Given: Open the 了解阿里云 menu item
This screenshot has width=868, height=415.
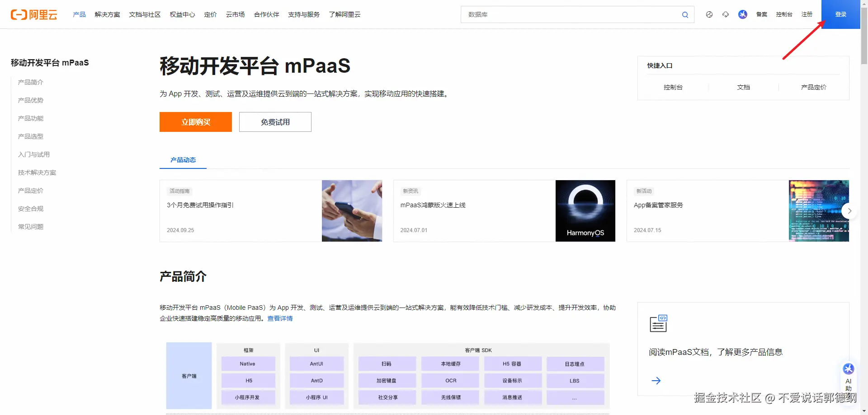Looking at the screenshot, I should pyautogui.click(x=344, y=14).
